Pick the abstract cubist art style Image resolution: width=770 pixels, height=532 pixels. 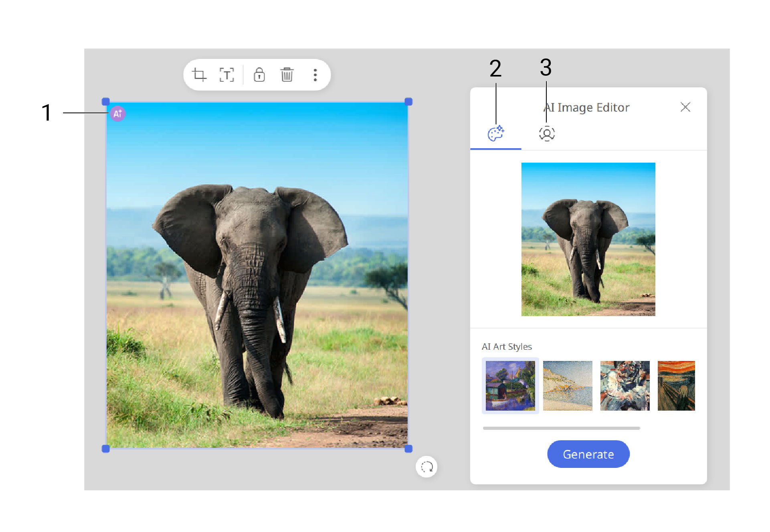[624, 385]
